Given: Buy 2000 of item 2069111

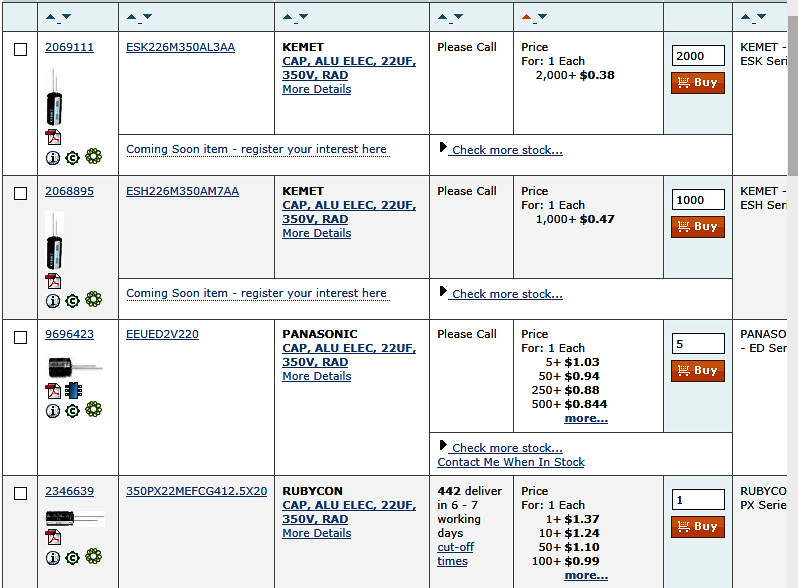Looking at the screenshot, I should [698, 82].
